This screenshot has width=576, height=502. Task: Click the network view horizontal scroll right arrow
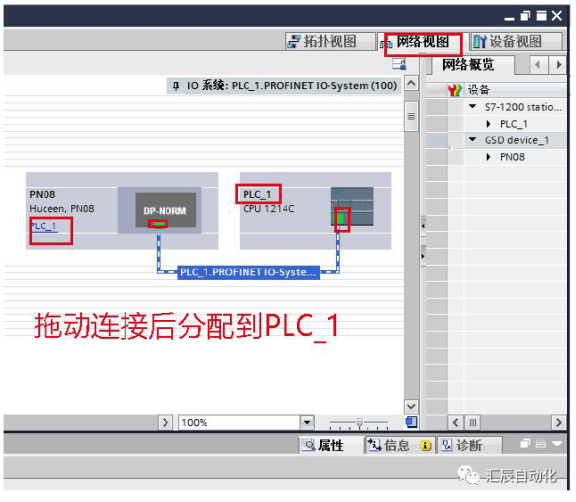point(165,422)
